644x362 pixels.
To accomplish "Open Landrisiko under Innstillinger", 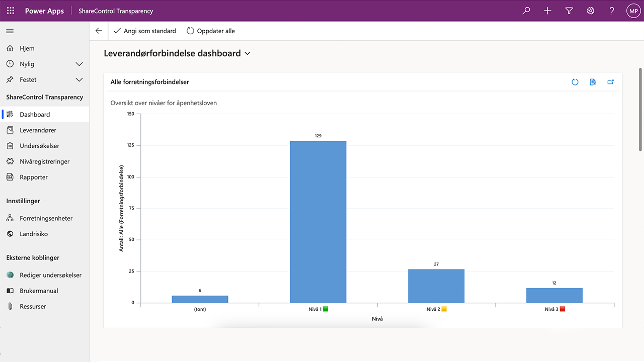I will (34, 234).
